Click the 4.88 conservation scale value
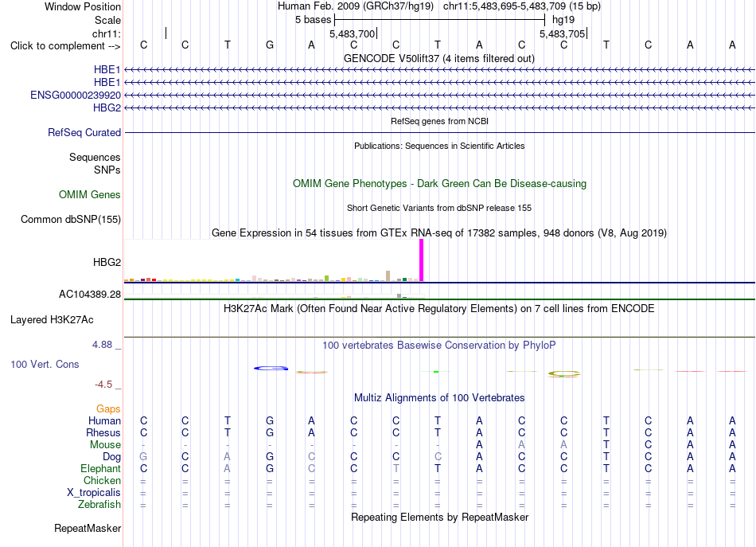This screenshot has height=547, width=756. coord(102,345)
